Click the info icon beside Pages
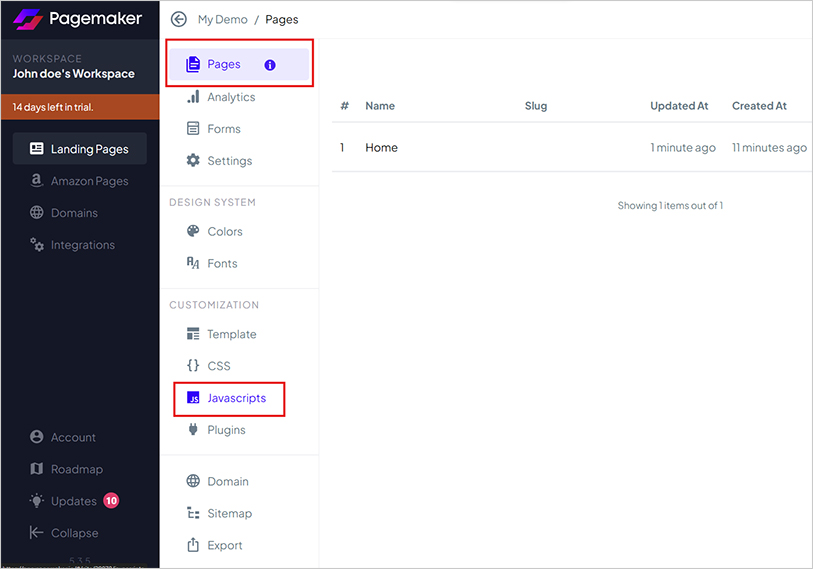The width and height of the screenshot is (813, 569). [270, 65]
